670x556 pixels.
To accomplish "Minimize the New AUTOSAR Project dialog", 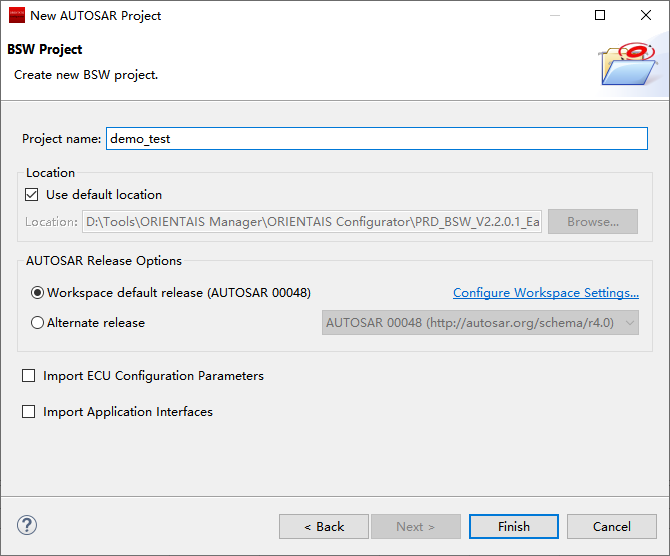I will pyautogui.click(x=553, y=15).
